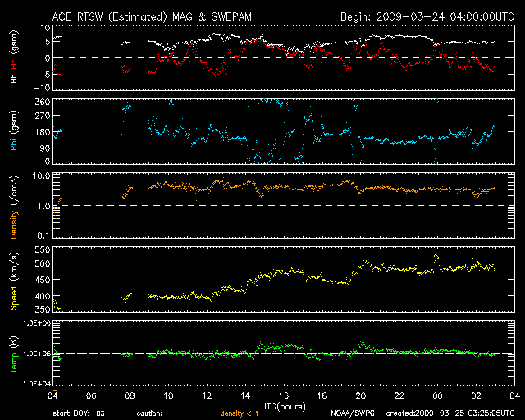Click the '5' tick on Bt Bz axis
The image size is (525, 420).
click(x=48, y=42)
